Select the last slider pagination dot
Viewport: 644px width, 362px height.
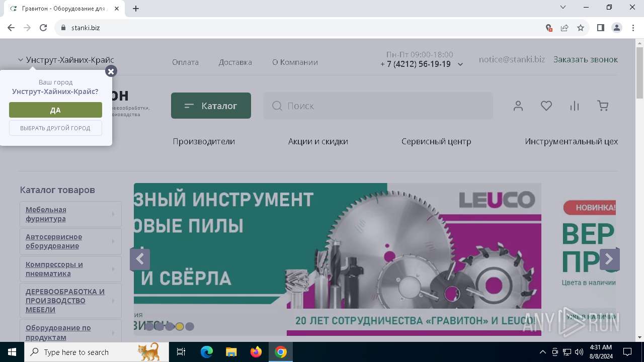[190, 326]
